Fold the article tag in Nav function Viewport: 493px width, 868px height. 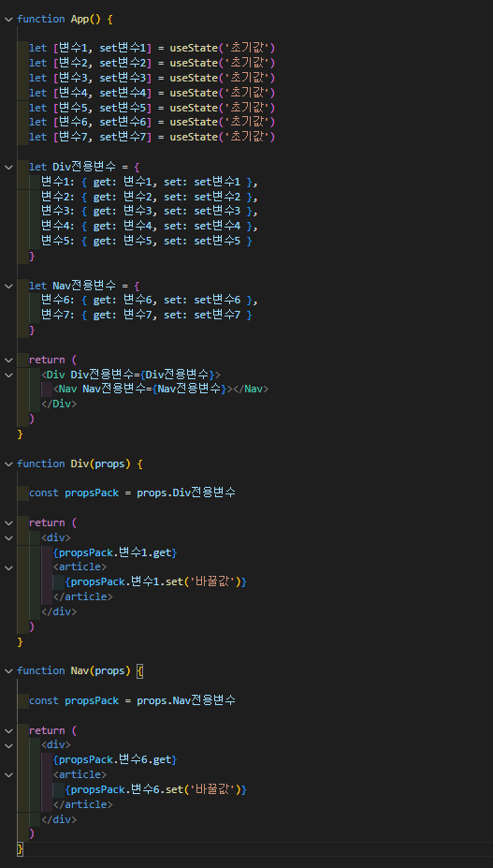pyautogui.click(x=8, y=775)
